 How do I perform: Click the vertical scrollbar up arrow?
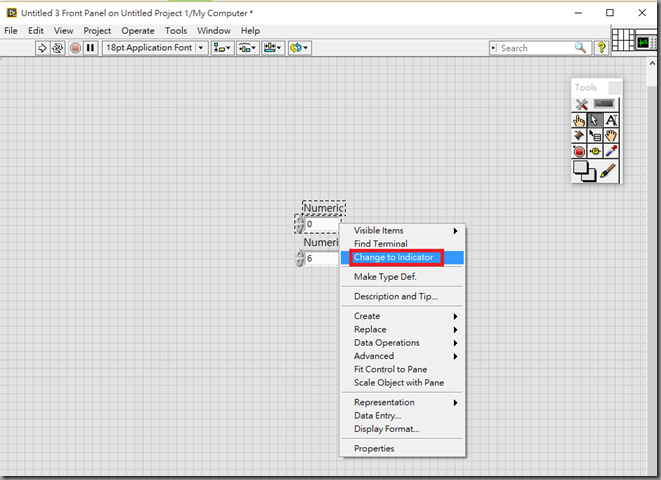652,64
